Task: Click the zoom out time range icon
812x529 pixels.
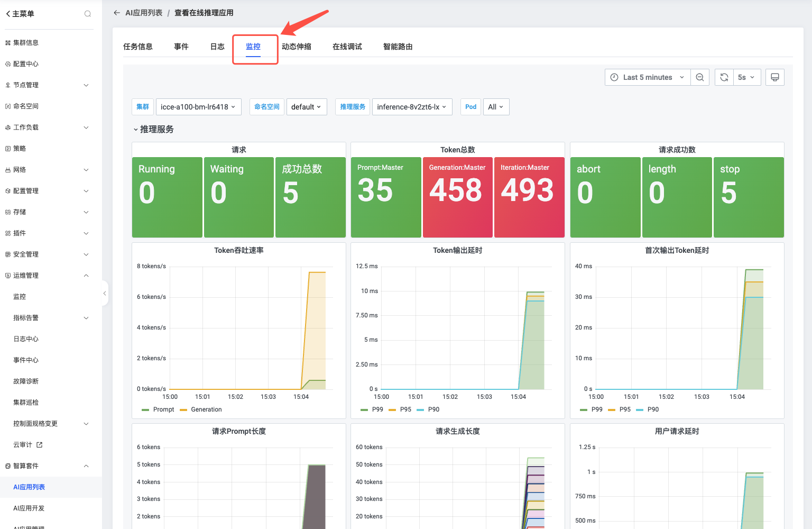Action: pyautogui.click(x=700, y=77)
